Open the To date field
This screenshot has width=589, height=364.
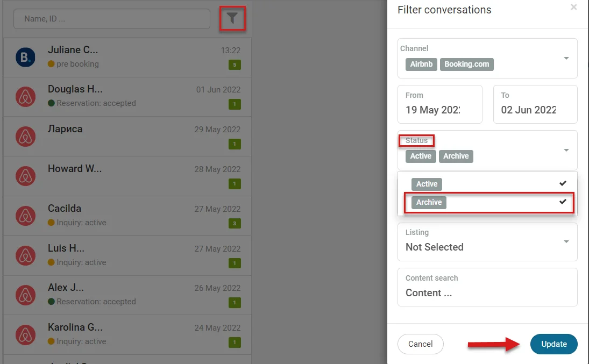pos(535,104)
